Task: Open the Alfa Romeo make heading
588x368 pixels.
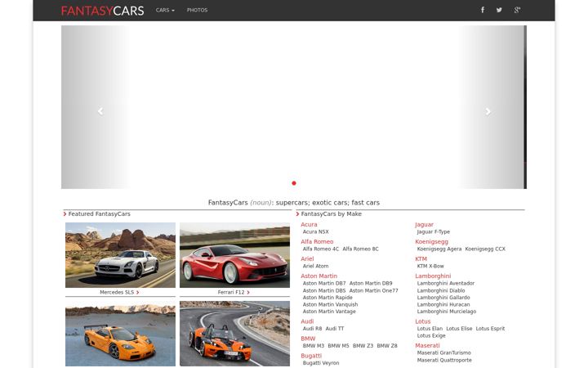Action: pyautogui.click(x=317, y=241)
